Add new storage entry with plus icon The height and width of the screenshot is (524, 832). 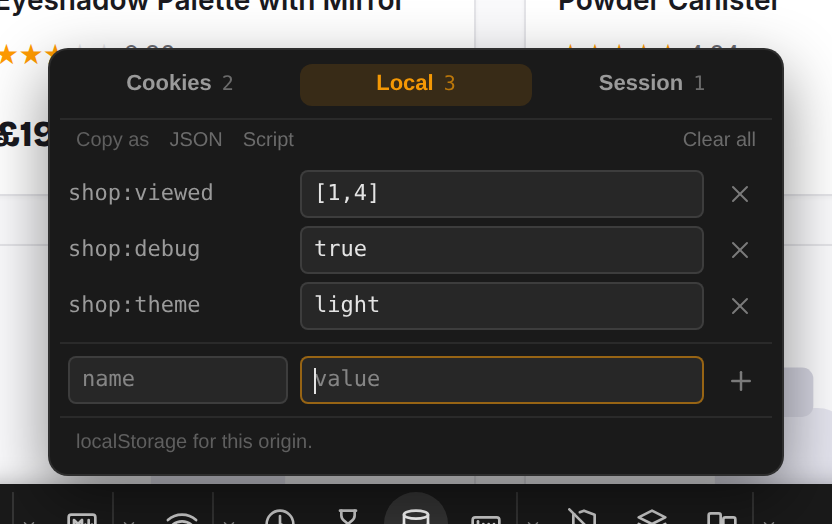tap(740, 381)
